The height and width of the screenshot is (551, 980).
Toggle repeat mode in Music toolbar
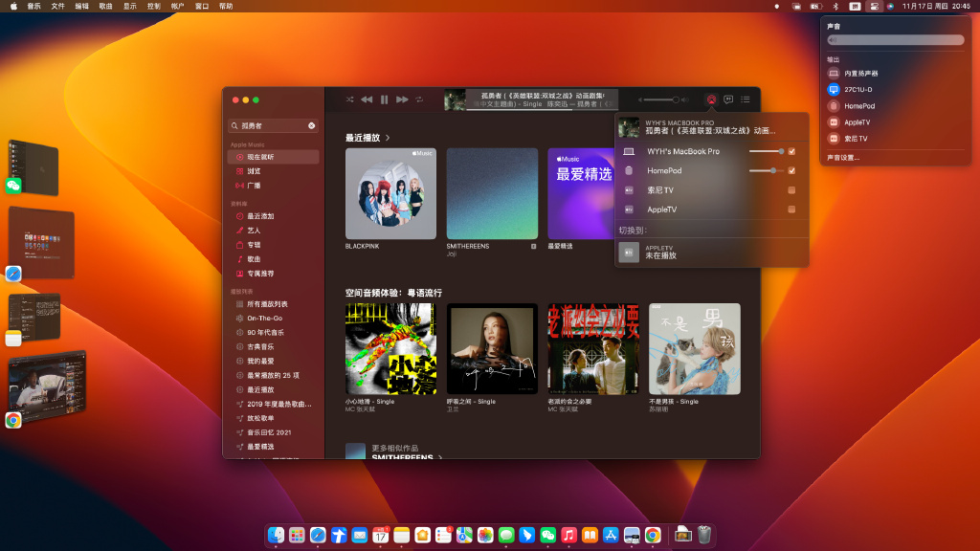(419, 99)
